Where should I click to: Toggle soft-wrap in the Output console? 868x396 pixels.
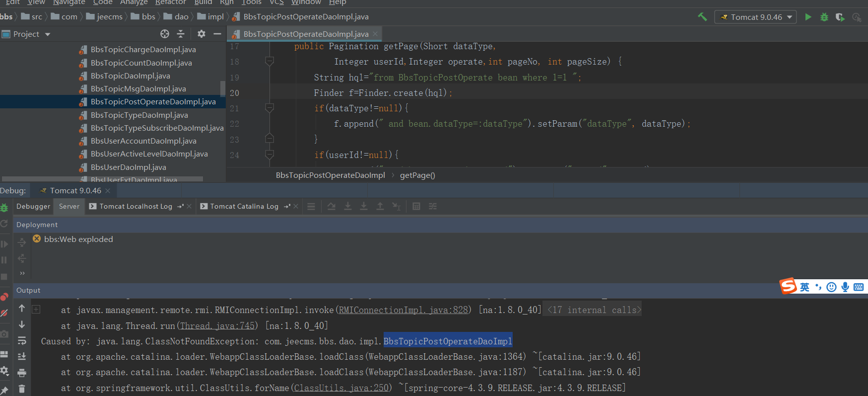[22, 340]
